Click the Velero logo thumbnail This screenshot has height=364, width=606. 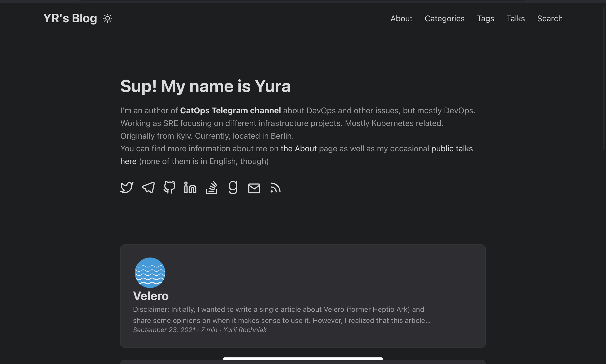point(150,272)
